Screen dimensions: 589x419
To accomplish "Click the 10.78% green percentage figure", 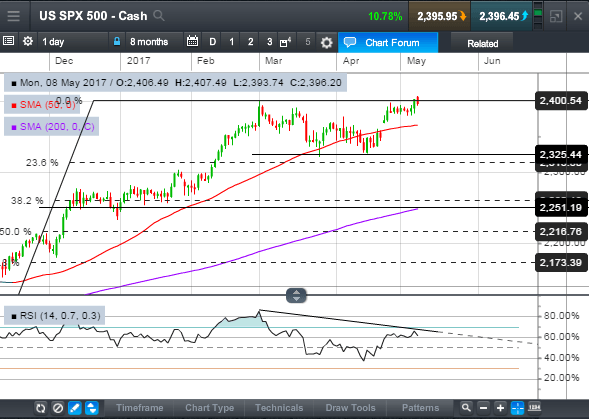I will [x=385, y=17].
